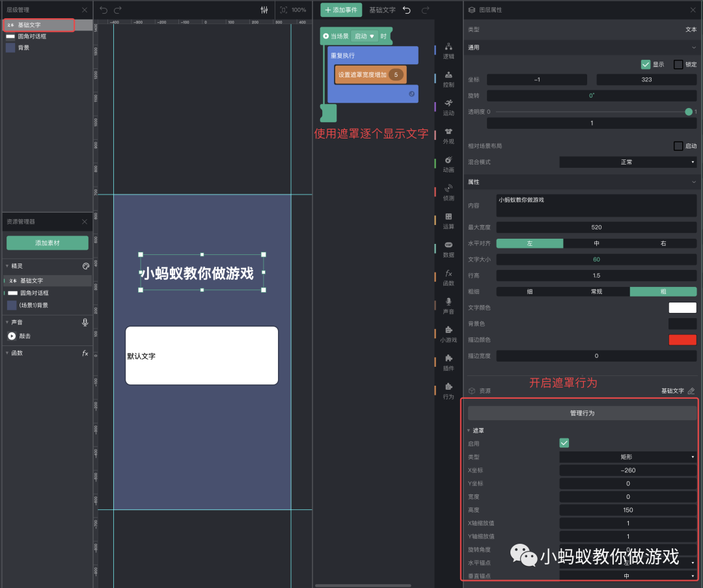
Task: Collapse the 遮罩 behavior section
Action: 469,431
